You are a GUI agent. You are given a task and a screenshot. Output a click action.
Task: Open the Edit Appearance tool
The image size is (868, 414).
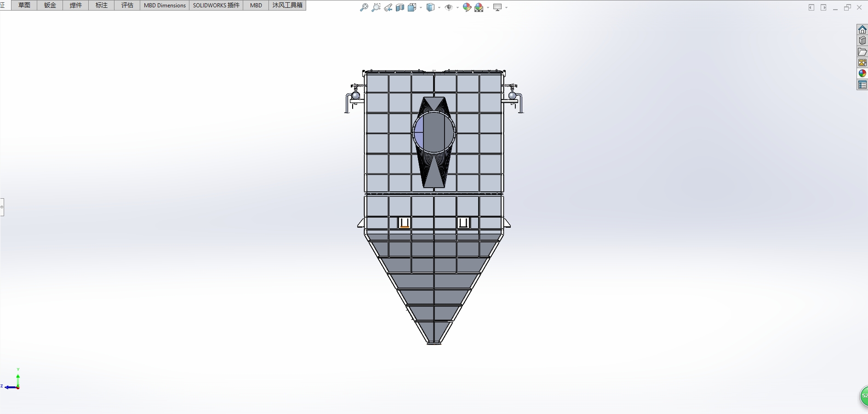click(467, 7)
